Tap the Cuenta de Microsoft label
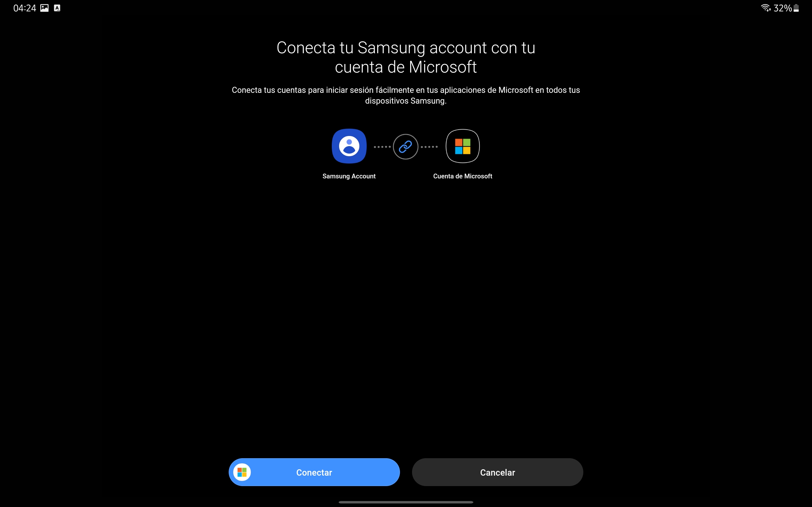This screenshot has height=507, width=812. pyautogui.click(x=462, y=176)
